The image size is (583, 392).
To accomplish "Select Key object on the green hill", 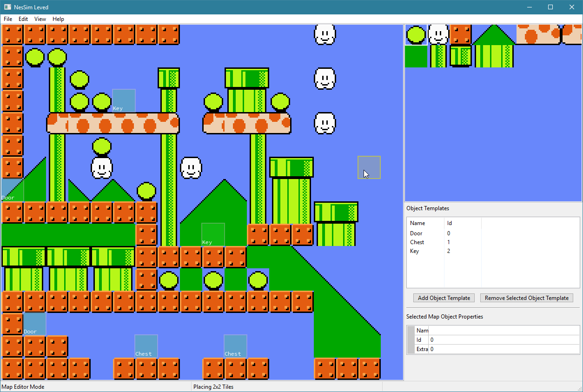I will click(x=213, y=234).
